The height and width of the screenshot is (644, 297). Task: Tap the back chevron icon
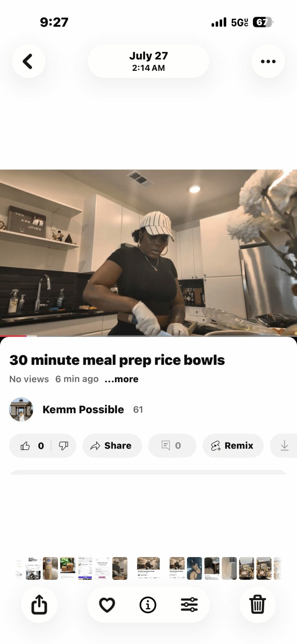click(28, 61)
